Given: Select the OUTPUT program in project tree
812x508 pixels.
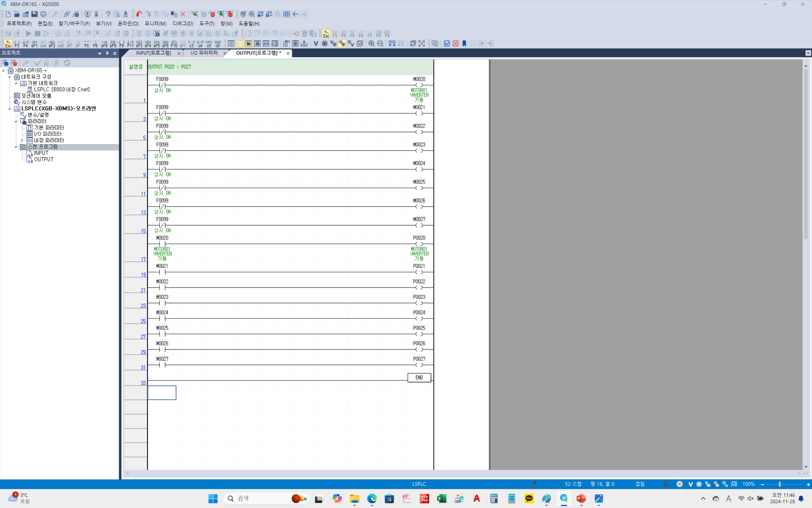Looking at the screenshot, I should click(x=44, y=159).
